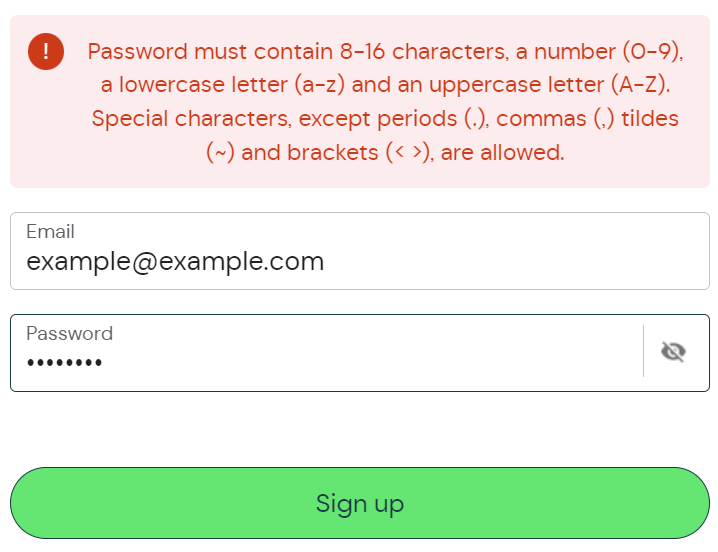
Task: Click the red exclamation error icon
Action: point(46,51)
